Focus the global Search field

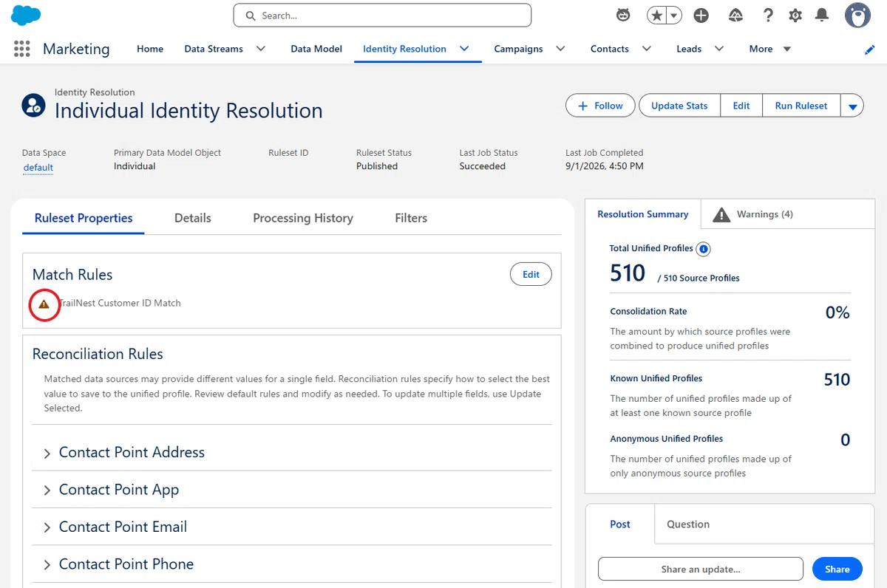pyautogui.click(x=382, y=16)
